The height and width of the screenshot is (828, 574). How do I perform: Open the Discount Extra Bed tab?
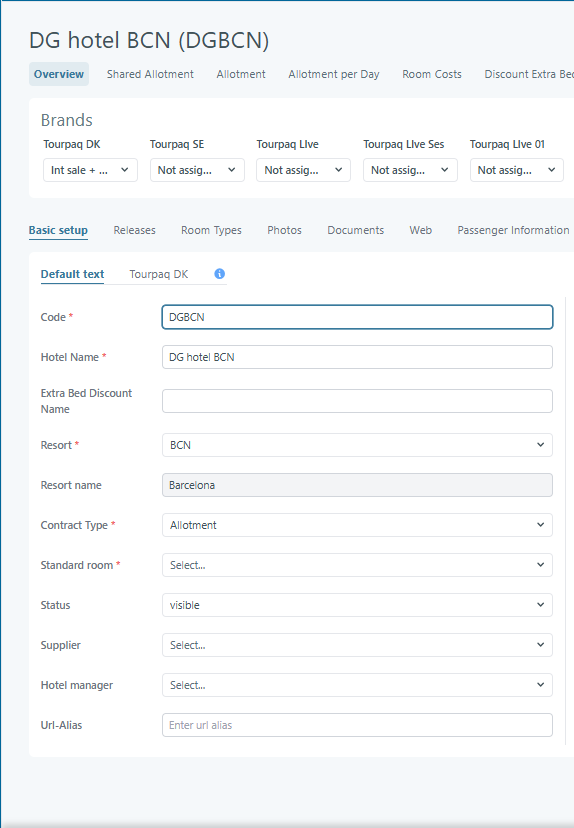click(x=529, y=74)
